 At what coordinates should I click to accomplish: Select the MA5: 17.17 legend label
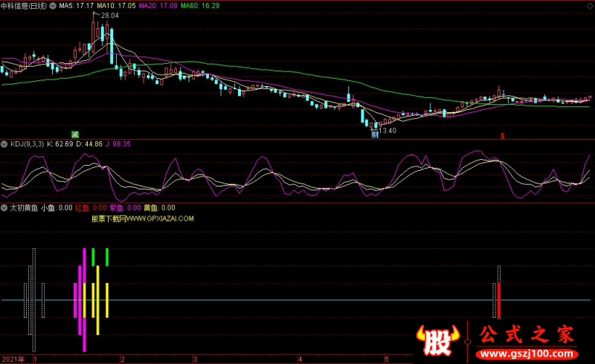click(x=76, y=6)
